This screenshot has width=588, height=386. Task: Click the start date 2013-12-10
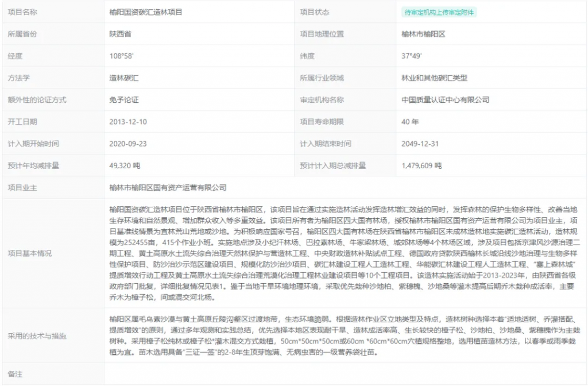(128, 122)
